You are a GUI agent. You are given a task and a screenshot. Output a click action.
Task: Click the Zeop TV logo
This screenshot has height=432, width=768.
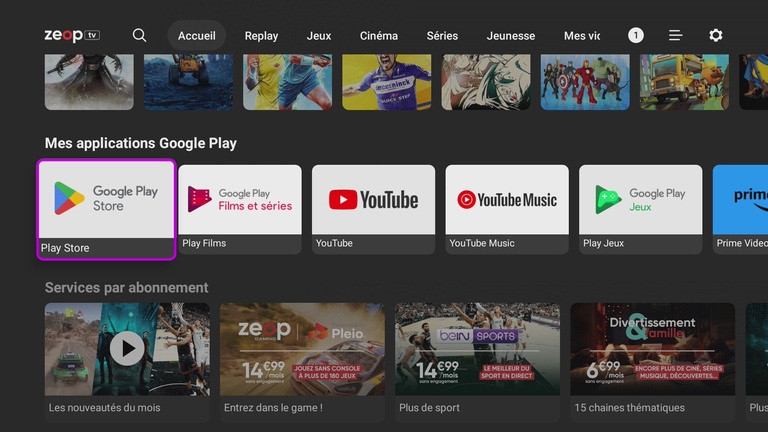[x=72, y=35]
